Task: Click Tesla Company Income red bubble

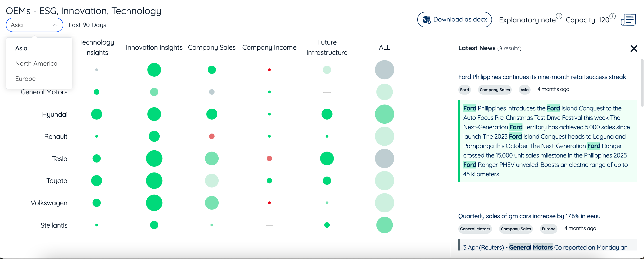Action: [269, 159]
